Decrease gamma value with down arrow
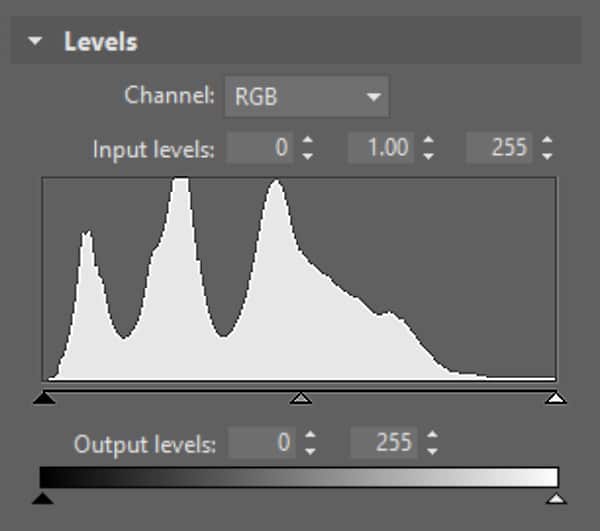The height and width of the screenshot is (531, 600). 429,156
